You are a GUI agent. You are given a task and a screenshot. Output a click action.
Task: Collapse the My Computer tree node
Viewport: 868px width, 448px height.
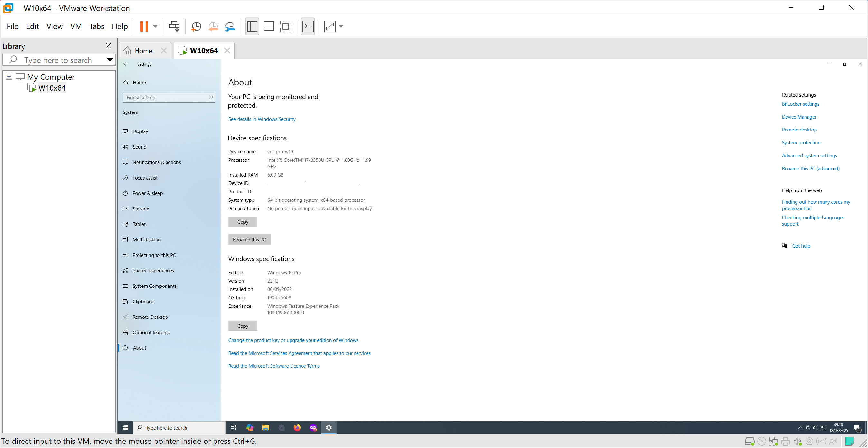pyautogui.click(x=8, y=76)
